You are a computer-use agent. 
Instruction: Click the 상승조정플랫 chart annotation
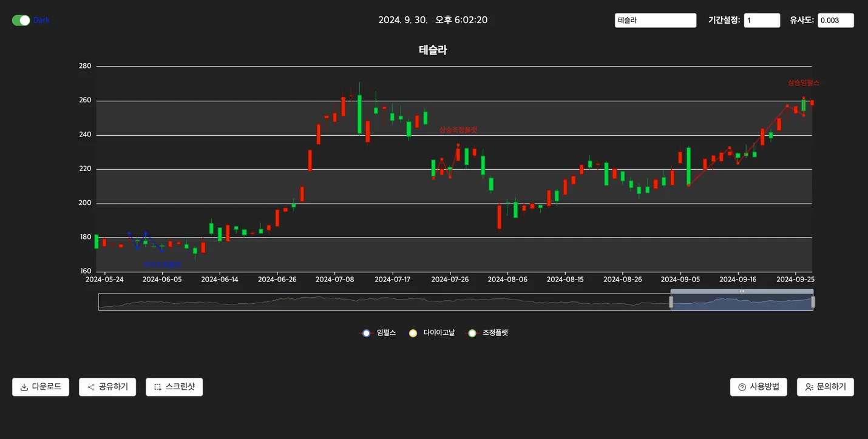point(458,130)
